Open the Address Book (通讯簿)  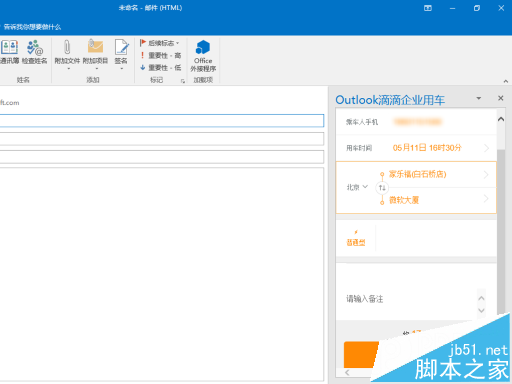coord(9,52)
